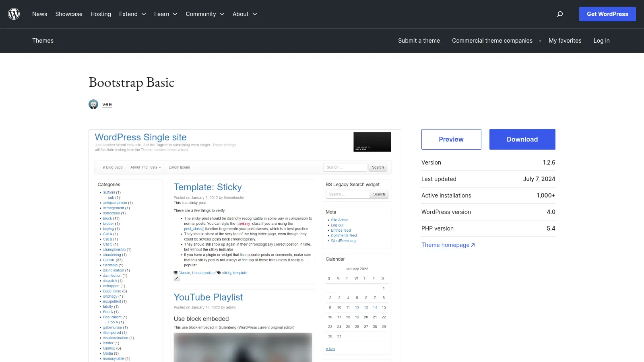644x362 pixels.
Task: Go to the News menu item
Action: tap(39, 14)
